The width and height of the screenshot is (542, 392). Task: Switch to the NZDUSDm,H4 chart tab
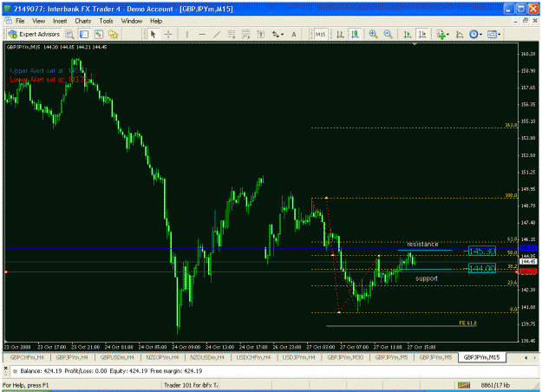tap(207, 357)
